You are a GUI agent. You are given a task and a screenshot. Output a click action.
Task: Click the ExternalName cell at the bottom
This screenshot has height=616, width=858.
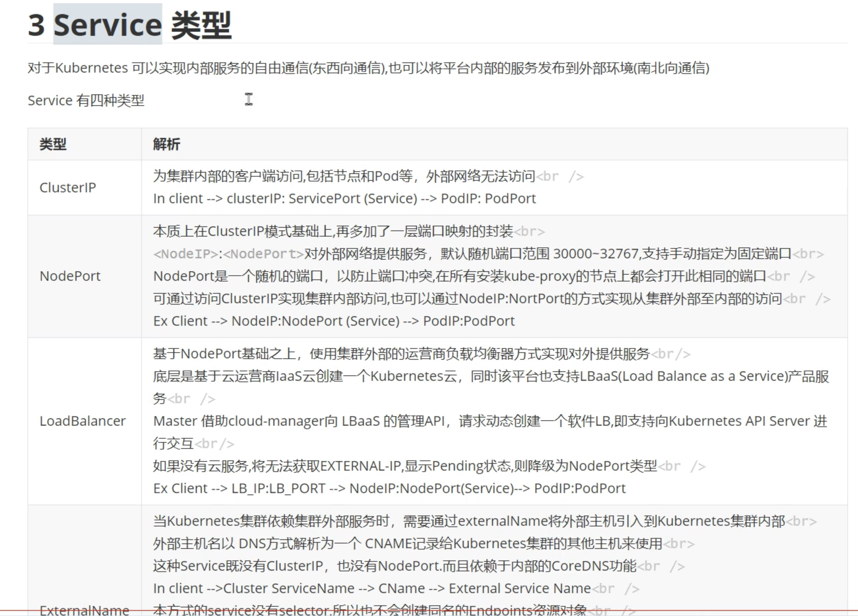point(84,609)
